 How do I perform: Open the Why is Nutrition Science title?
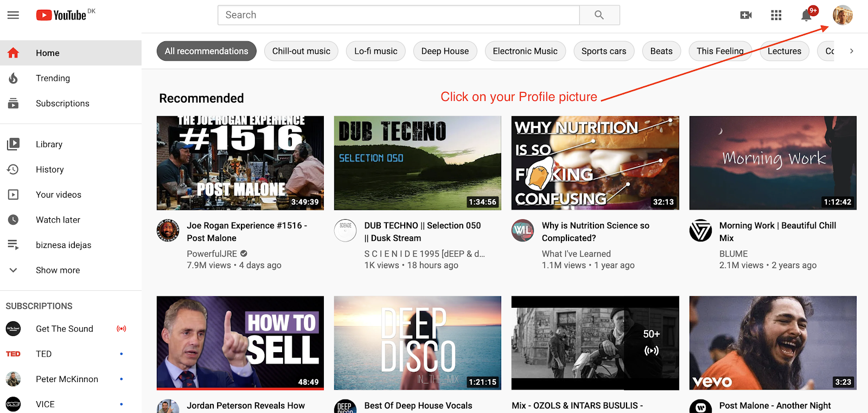click(596, 232)
